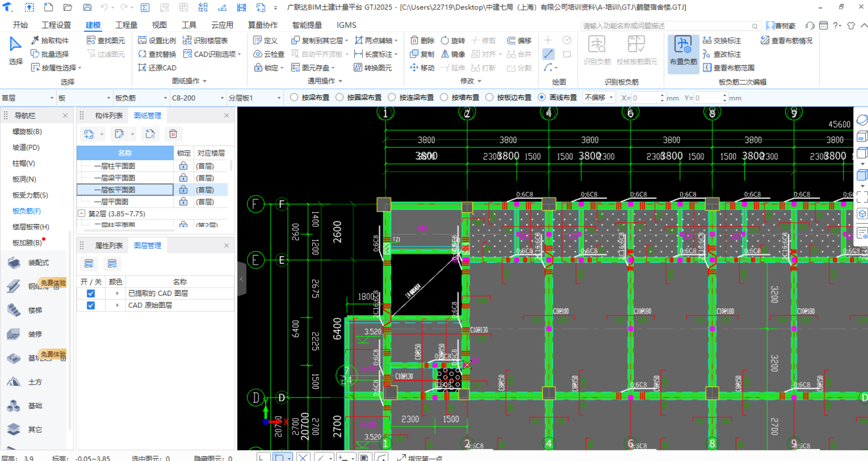Click trash delete icon in drawing management
868x461 pixels.
[x=173, y=134]
